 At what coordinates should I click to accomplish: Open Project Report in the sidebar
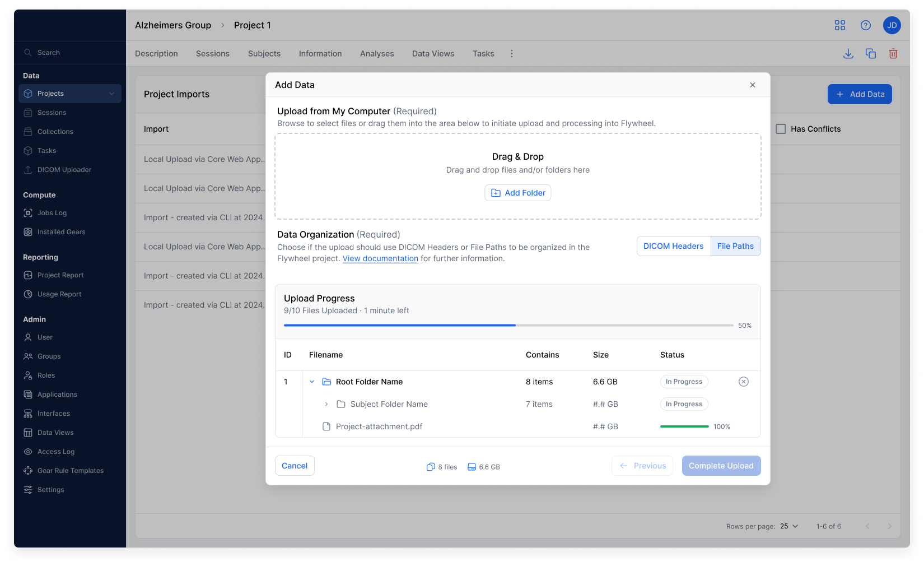70,275
